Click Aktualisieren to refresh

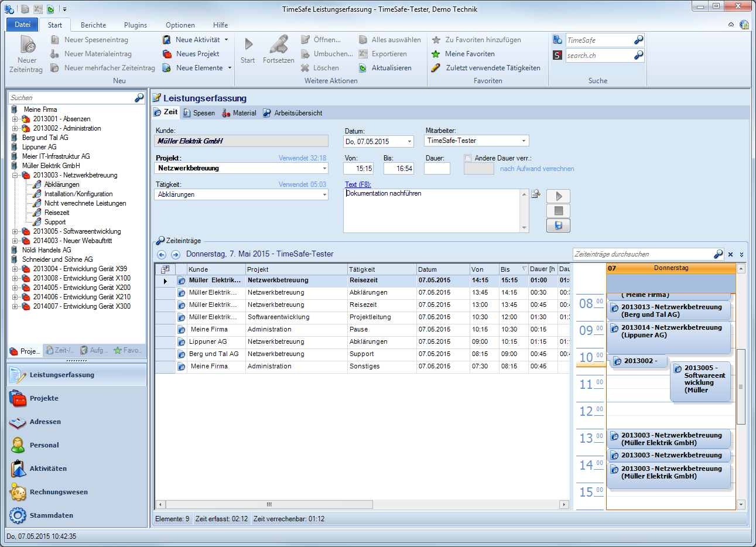[x=385, y=68]
